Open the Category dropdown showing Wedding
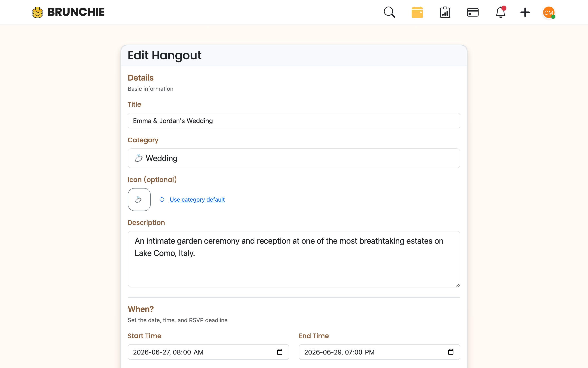Screen dimensions: 588x368 [x=294, y=158]
